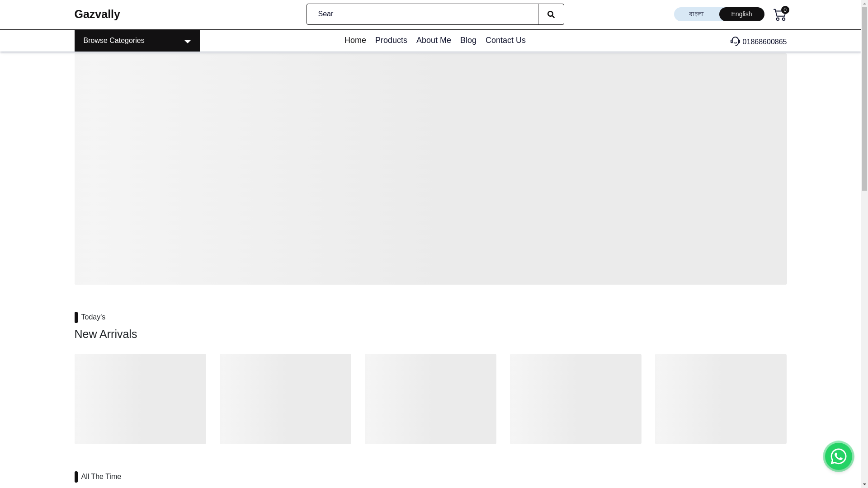868x488 pixels.
Task: Click the Gazvally logo link
Action: (x=97, y=14)
